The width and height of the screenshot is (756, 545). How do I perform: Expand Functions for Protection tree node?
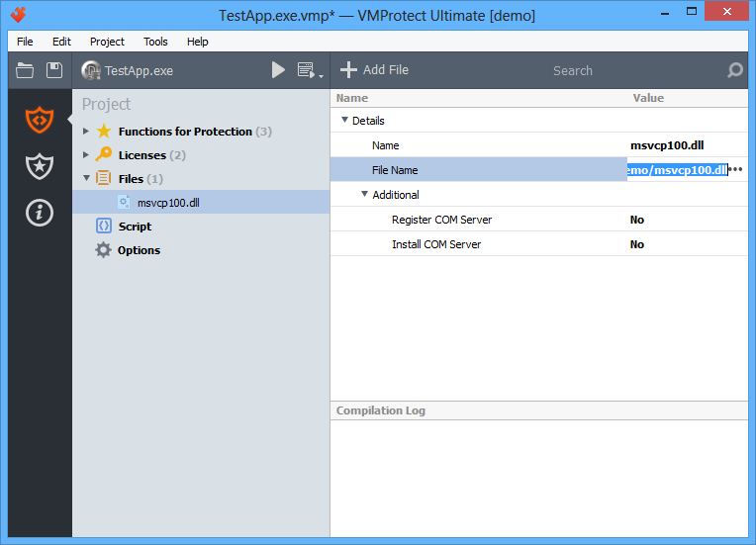86,132
